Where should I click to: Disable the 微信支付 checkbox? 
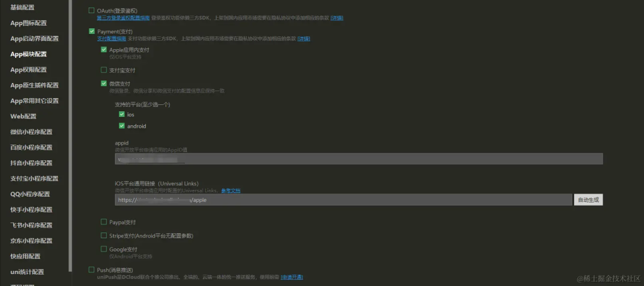point(104,83)
